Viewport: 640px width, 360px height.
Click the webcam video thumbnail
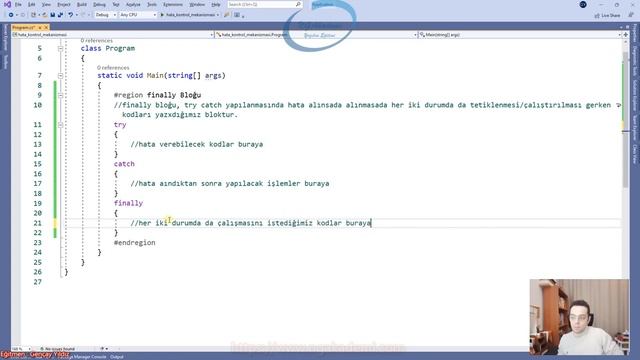[579, 317]
